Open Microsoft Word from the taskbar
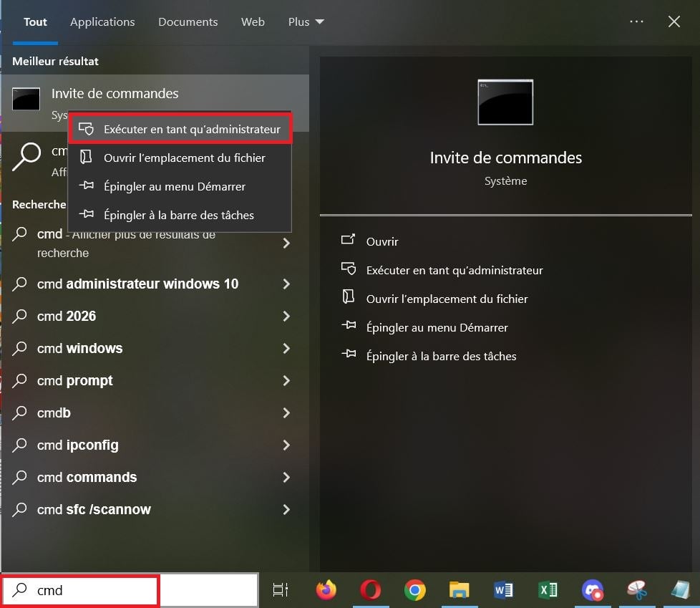 point(504,590)
